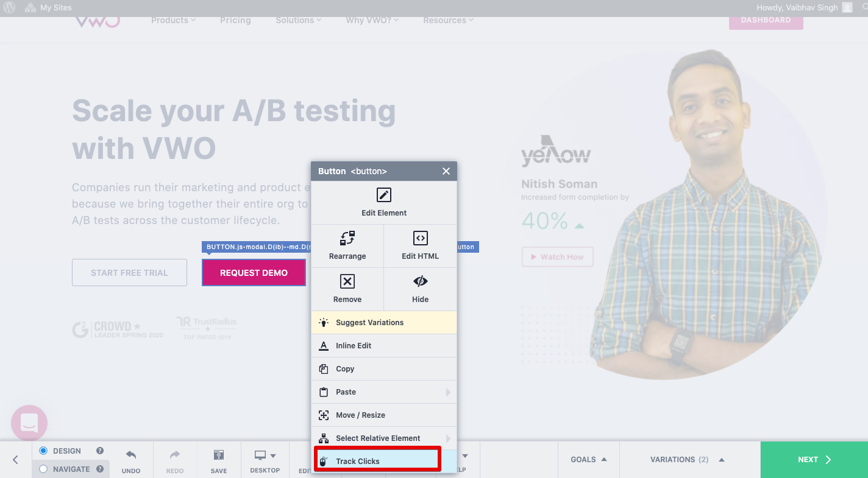Select the Remove element option
868x478 pixels.
point(347,289)
